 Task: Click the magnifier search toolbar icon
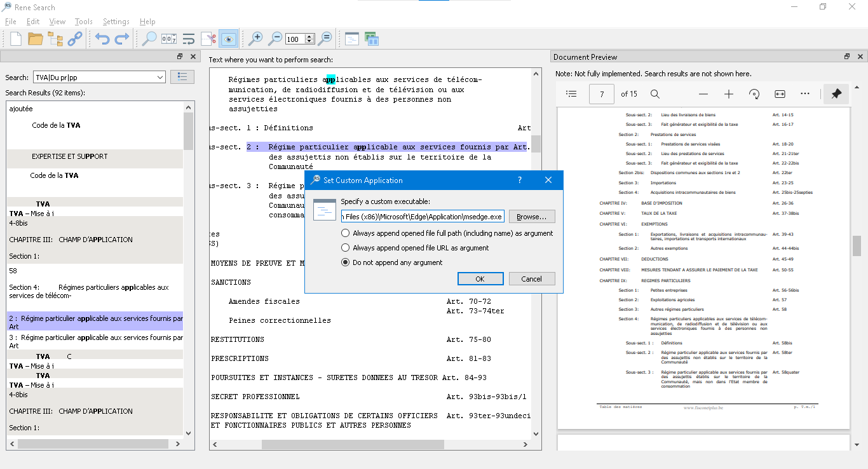click(149, 39)
